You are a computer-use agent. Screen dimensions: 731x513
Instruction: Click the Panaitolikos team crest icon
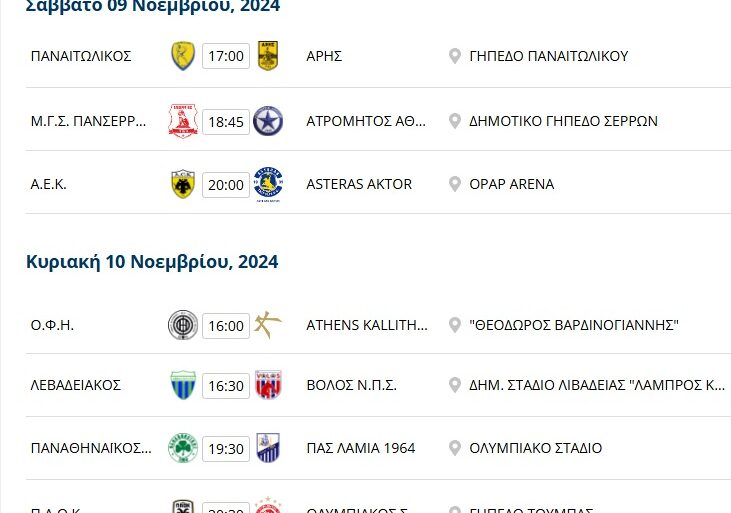(x=183, y=55)
